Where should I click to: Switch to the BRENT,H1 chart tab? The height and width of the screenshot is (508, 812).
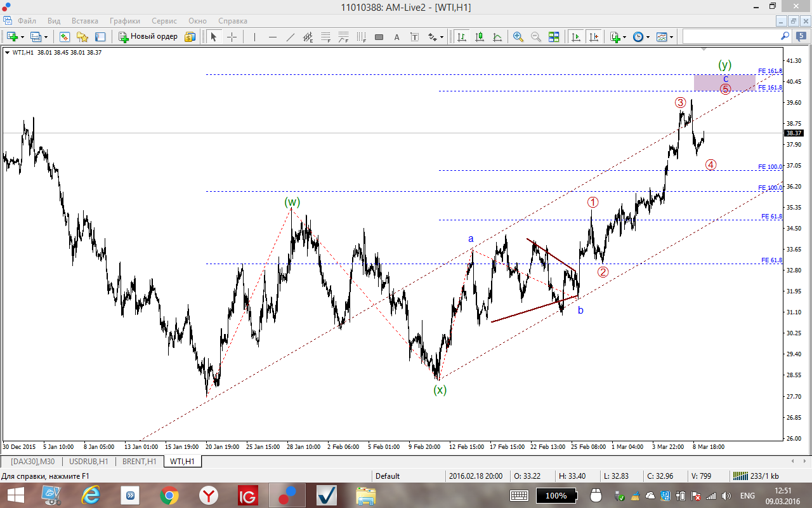tap(140, 462)
